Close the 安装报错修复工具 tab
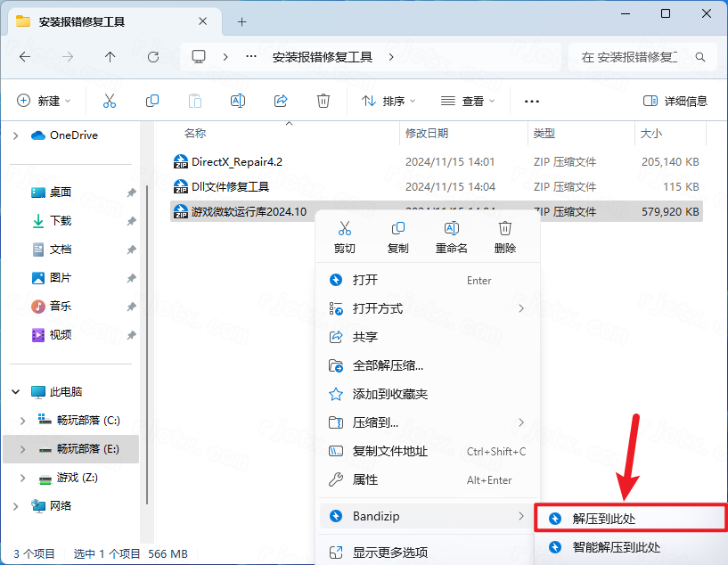 [203, 21]
